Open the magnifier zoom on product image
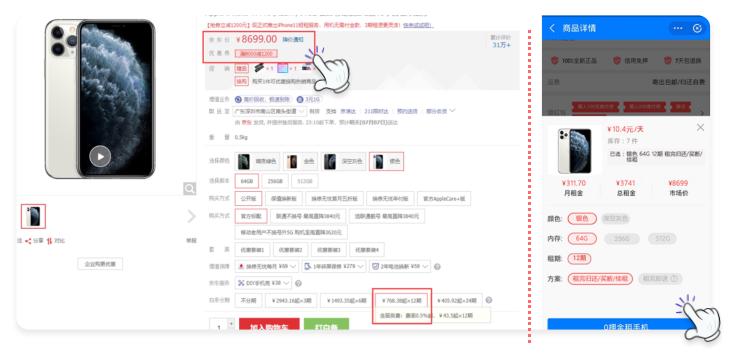 189,189
